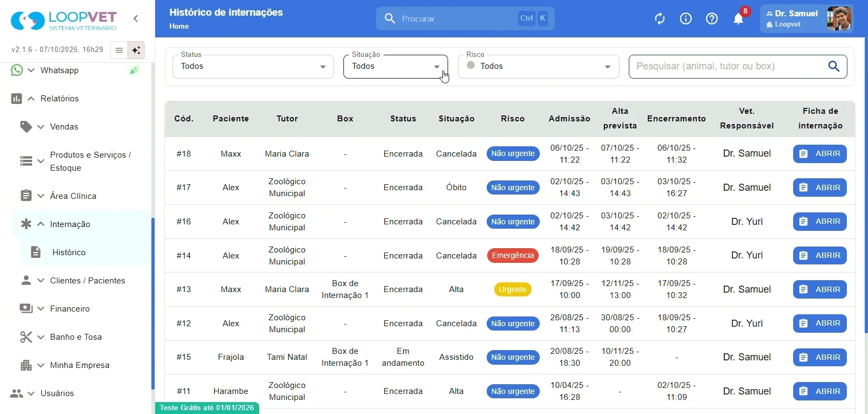
Task: Click the search magnifier in Pesquisar field
Action: [x=834, y=66]
